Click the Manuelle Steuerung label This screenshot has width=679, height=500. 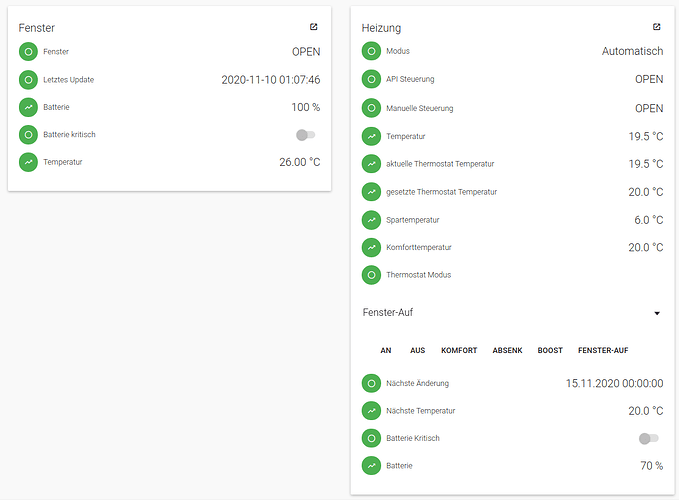(420, 108)
